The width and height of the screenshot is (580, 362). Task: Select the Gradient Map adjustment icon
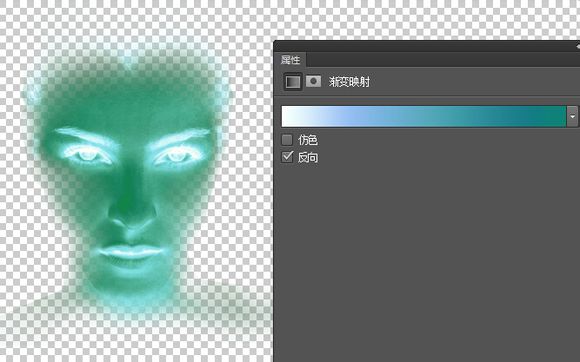pos(293,81)
